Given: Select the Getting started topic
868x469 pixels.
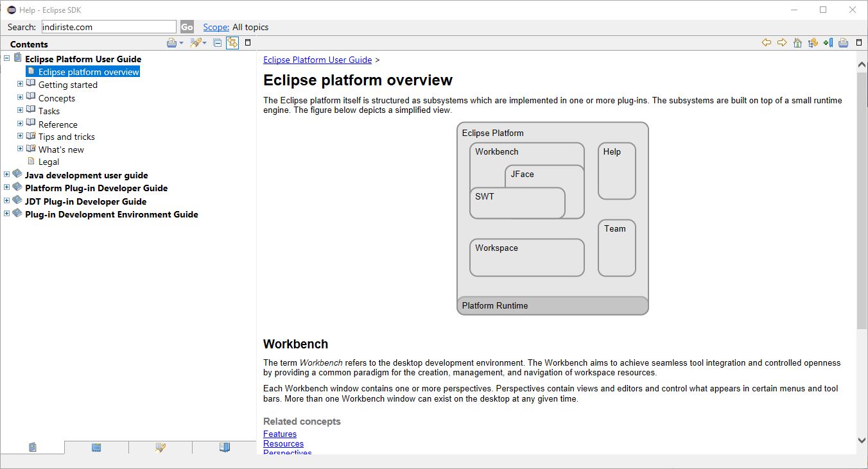Looking at the screenshot, I should [x=68, y=85].
